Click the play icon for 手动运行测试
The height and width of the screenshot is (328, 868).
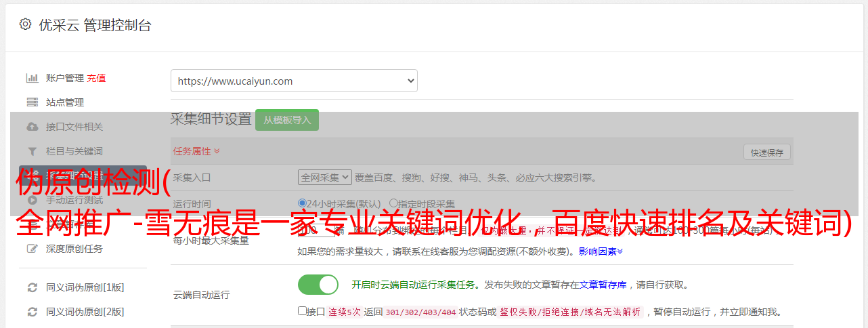[32, 200]
